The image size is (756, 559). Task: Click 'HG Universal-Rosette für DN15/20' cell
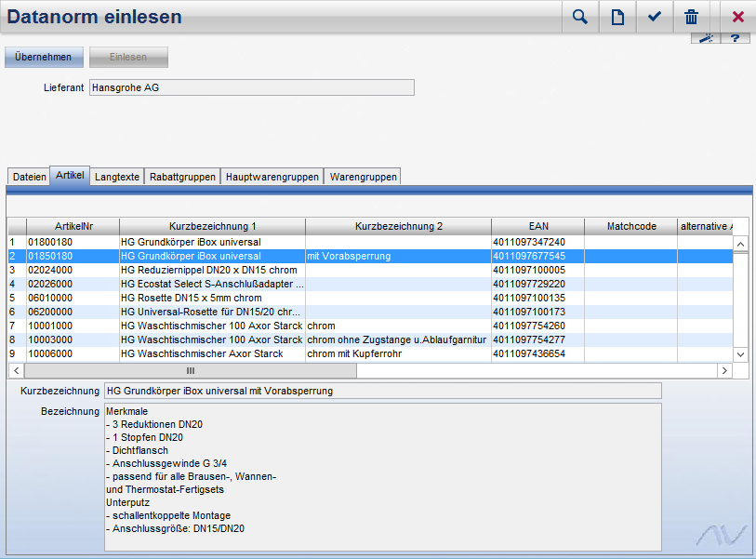pyautogui.click(x=210, y=313)
